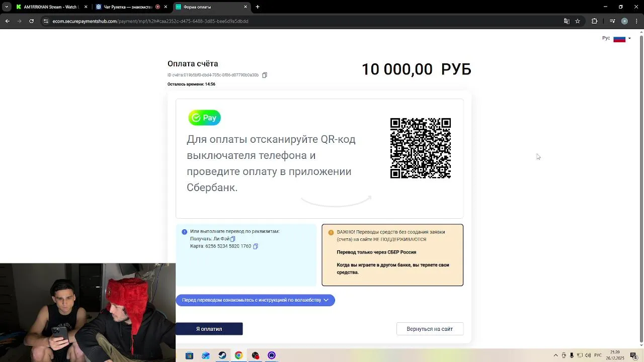The image size is (644, 362).
Task: Copy card number 6258 5234 5820 1760
Action: (256, 246)
